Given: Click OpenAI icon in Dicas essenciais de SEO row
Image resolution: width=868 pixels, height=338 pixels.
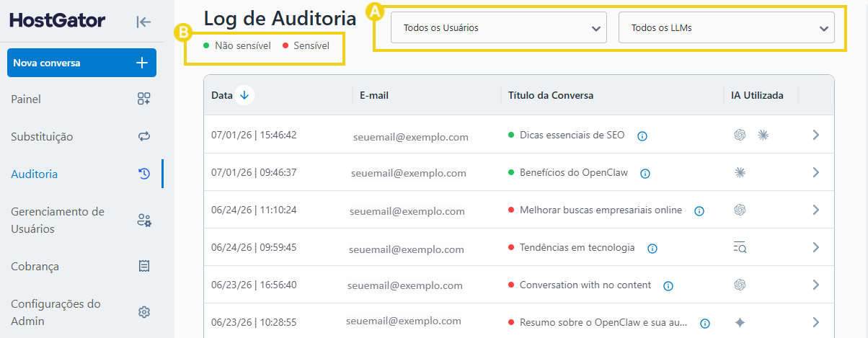Looking at the screenshot, I should (x=739, y=135).
